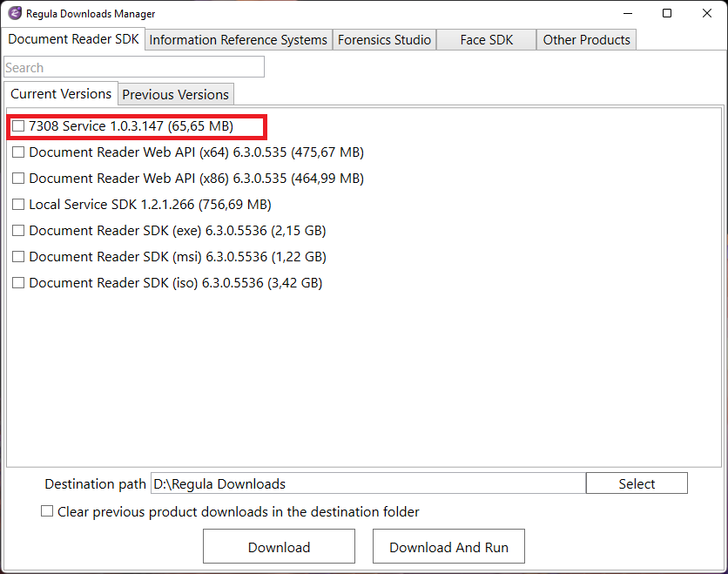The width and height of the screenshot is (728, 574).
Task: Click 'Document Reader Web API (x64) 6.3.0.535' text
Action: 158,152
